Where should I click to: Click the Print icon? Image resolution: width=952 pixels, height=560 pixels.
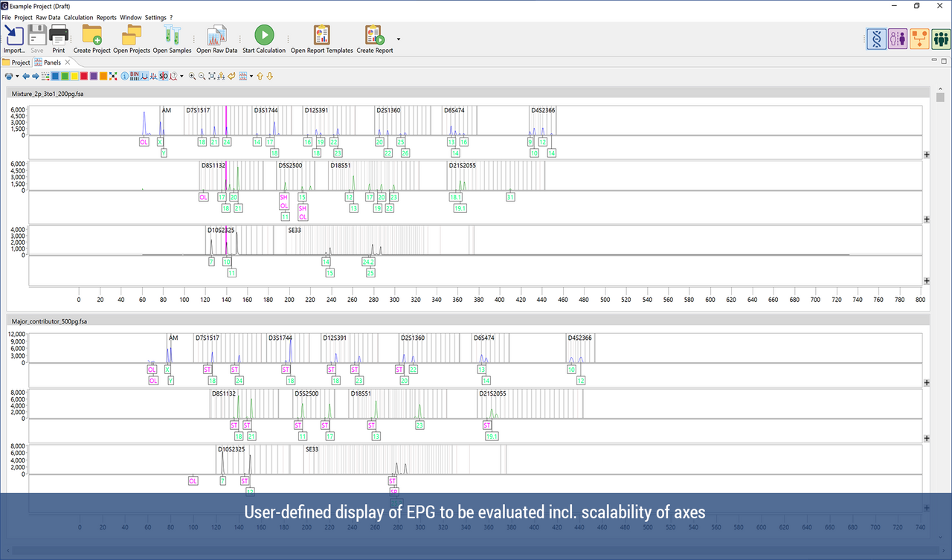coord(59,34)
